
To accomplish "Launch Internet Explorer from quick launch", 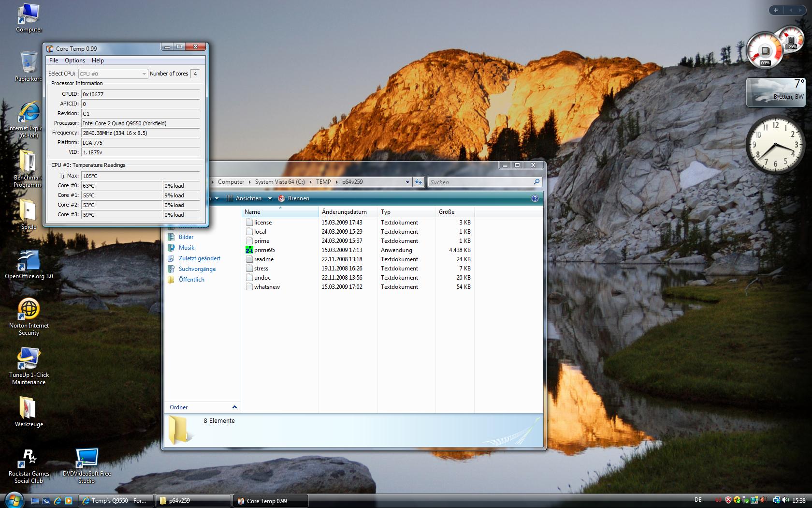I will pos(58,501).
